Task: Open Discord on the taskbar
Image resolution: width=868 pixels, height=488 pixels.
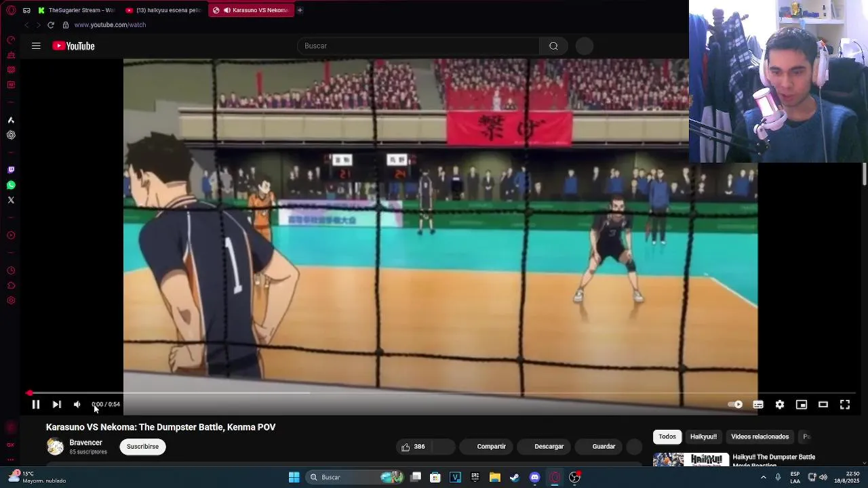Action: pyautogui.click(x=535, y=478)
